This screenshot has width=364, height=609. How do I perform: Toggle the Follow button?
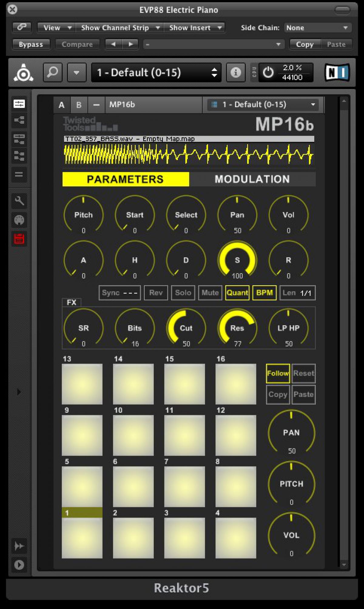coord(278,373)
